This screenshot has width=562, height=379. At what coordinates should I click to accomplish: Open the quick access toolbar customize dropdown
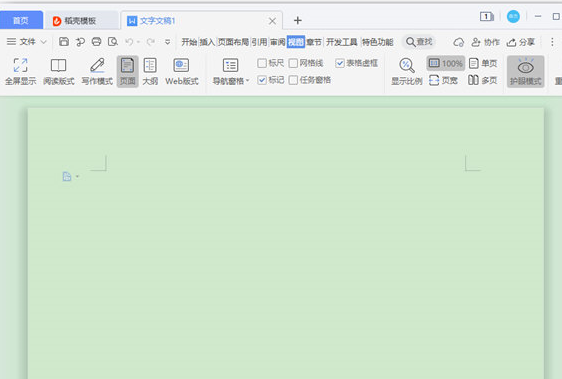167,42
